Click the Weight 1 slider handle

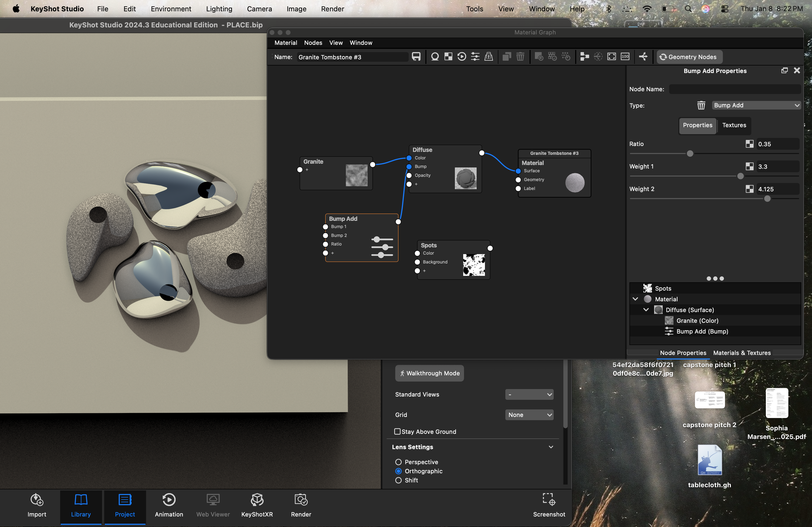[x=740, y=176]
